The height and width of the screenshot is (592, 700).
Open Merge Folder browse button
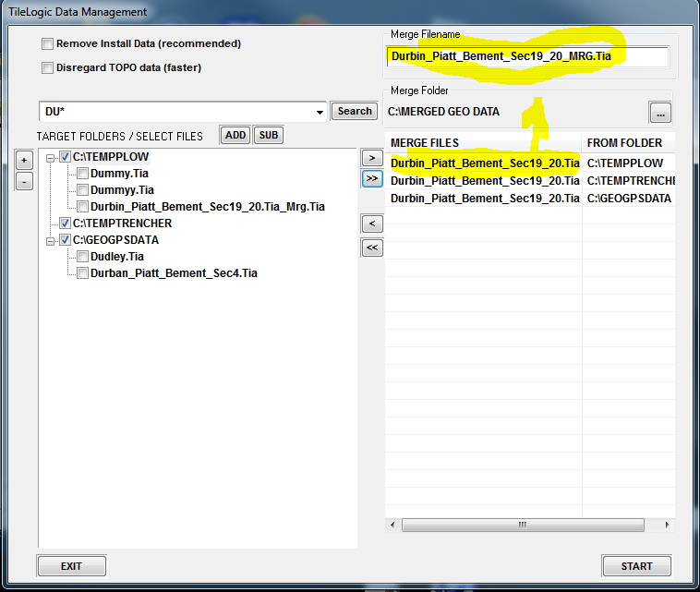pos(659,113)
